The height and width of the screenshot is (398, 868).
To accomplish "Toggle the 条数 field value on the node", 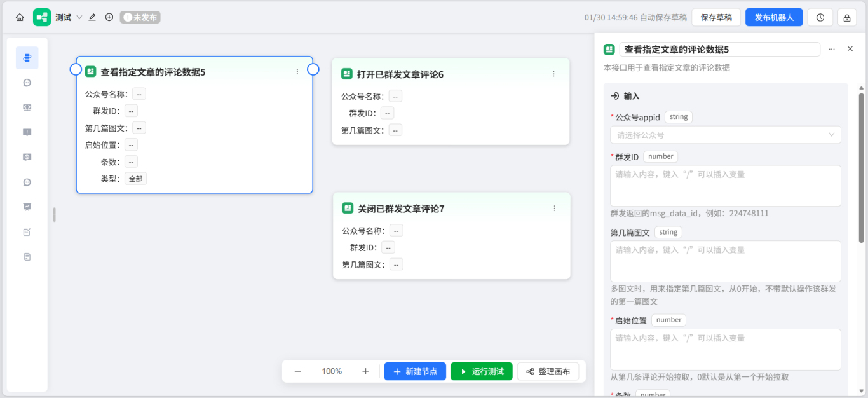I will pos(131,161).
